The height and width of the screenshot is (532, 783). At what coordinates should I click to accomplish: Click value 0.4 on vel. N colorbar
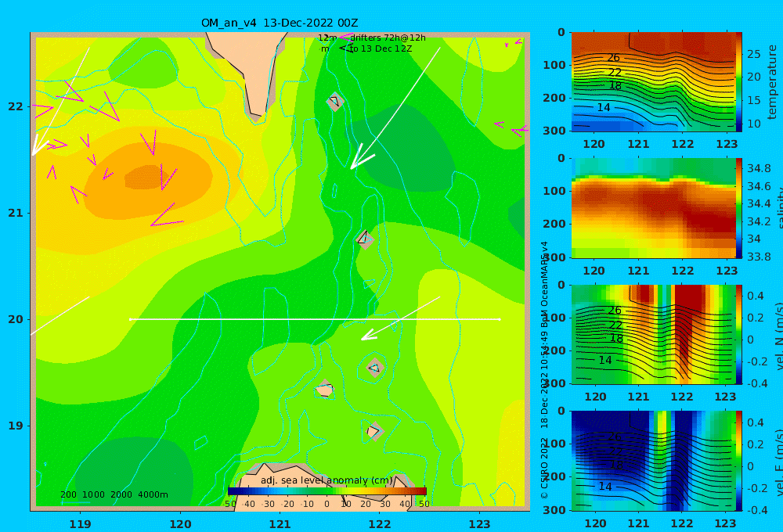coord(756,296)
